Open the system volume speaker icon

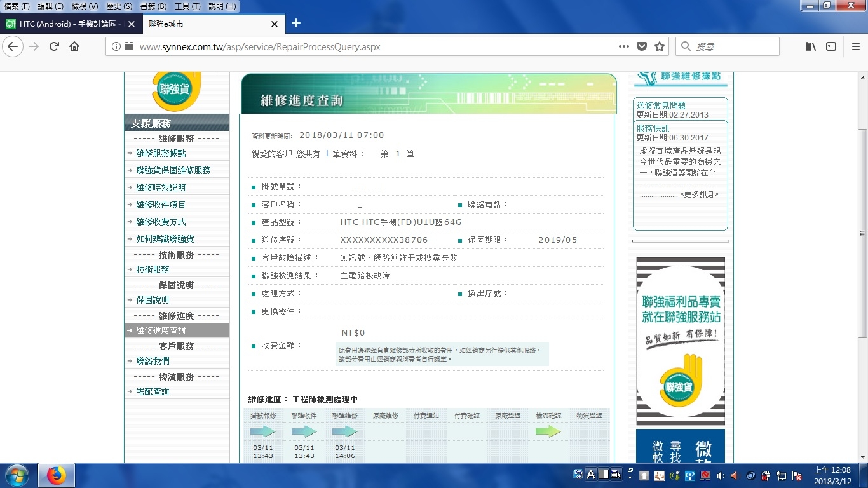click(721, 475)
